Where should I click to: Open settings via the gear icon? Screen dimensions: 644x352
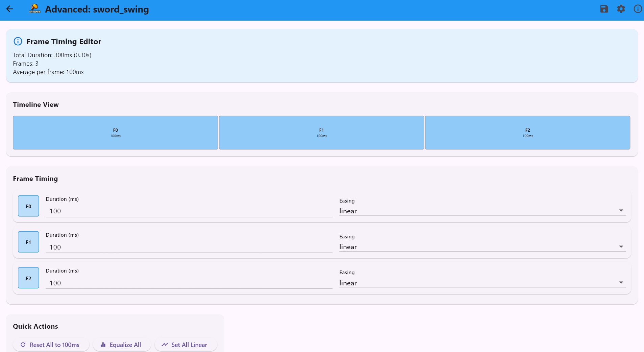621,9
